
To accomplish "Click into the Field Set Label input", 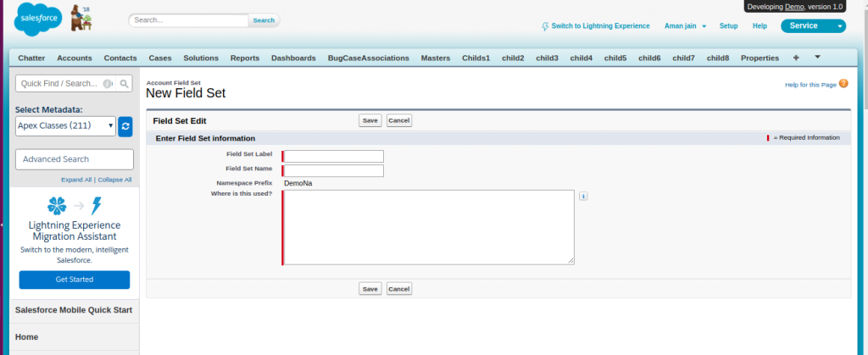I will pyautogui.click(x=333, y=156).
